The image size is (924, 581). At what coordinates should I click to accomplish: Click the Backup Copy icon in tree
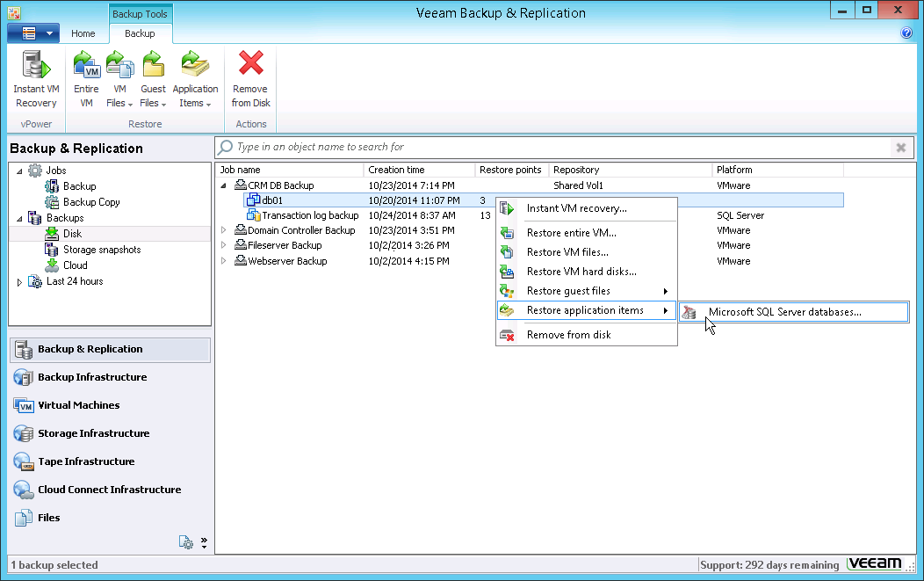pyautogui.click(x=52, y=202)
